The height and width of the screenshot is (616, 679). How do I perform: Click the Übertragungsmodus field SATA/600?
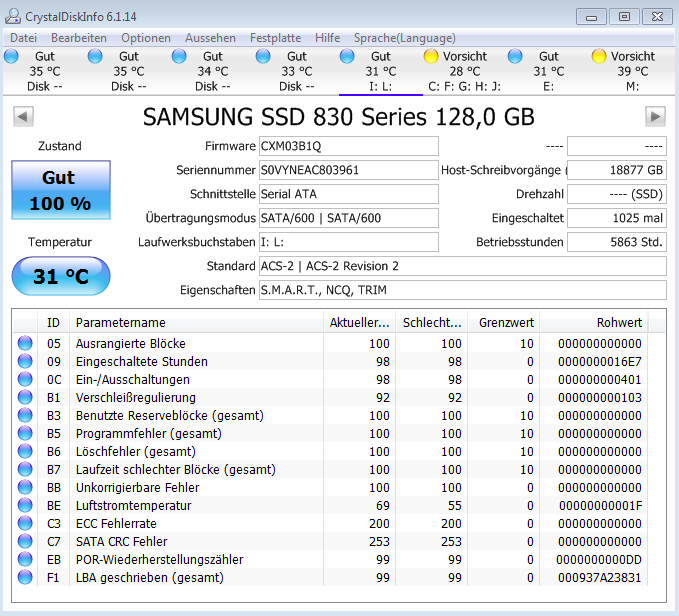pos(349,218)
